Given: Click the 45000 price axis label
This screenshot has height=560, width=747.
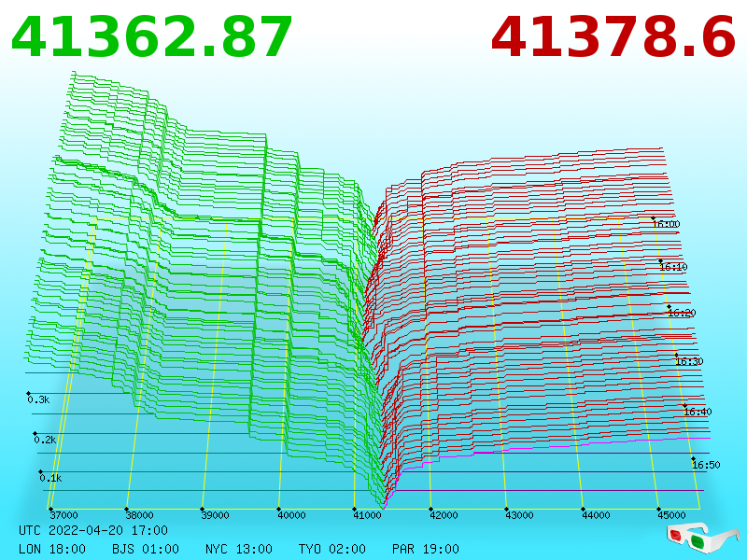Looking at the screenshot, I should click(671, 515).
